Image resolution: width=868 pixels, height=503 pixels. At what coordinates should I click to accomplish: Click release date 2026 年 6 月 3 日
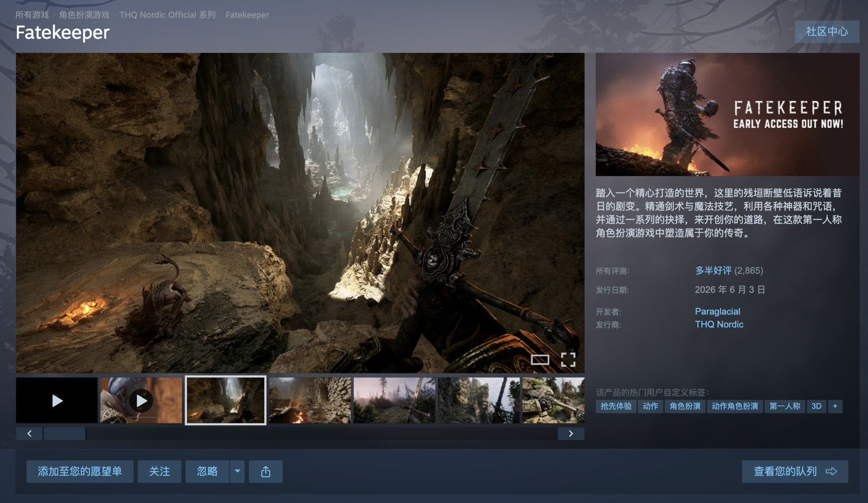pos(730,290)
